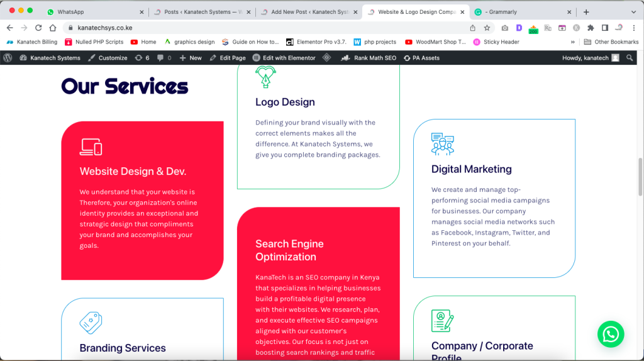Bookmark this page with the star icon
644x361 pixels.
point(487,28)
